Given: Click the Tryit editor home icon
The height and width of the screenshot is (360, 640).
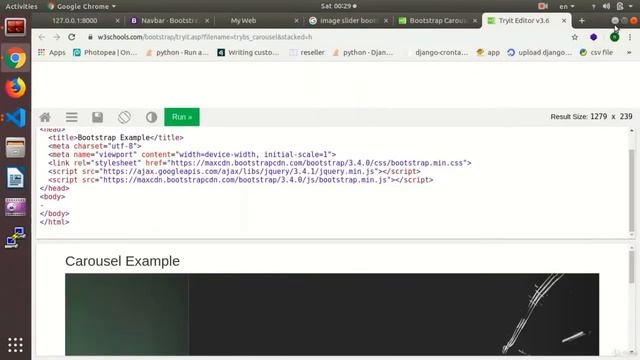Looking at the screenshot, I should (x=45, y=117).
